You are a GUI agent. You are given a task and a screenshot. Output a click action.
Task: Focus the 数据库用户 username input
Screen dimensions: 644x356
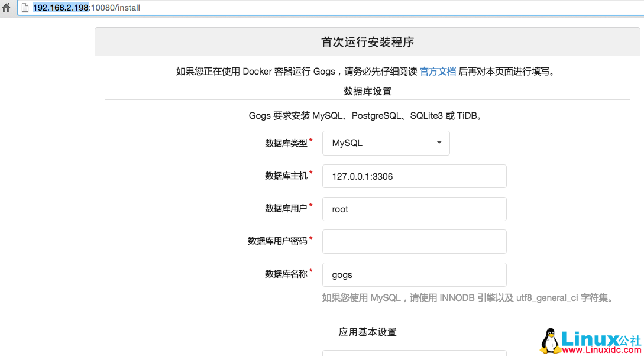[x=414, y=209]
